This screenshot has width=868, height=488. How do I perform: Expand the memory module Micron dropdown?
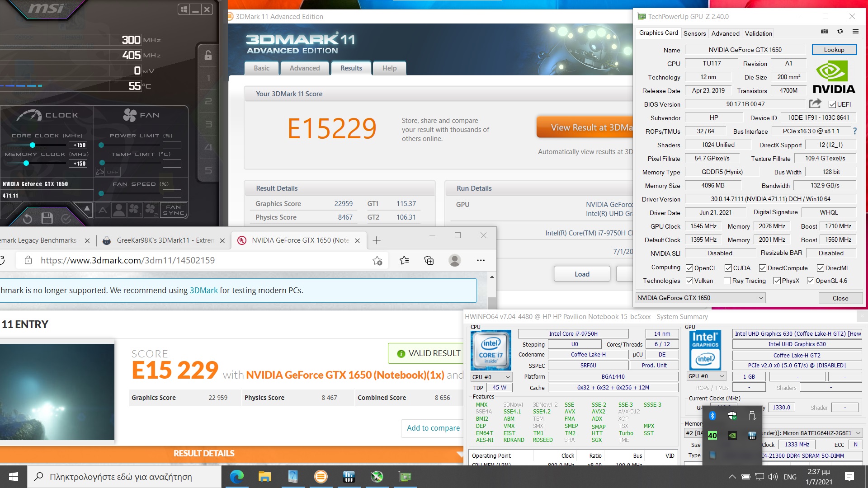tap(858, 433)
